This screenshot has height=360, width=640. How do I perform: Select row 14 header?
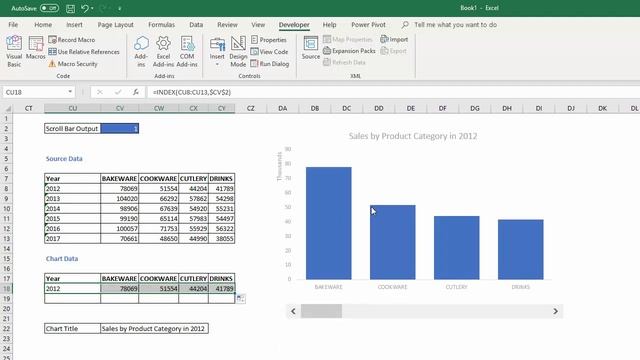[x=6, y=249]
